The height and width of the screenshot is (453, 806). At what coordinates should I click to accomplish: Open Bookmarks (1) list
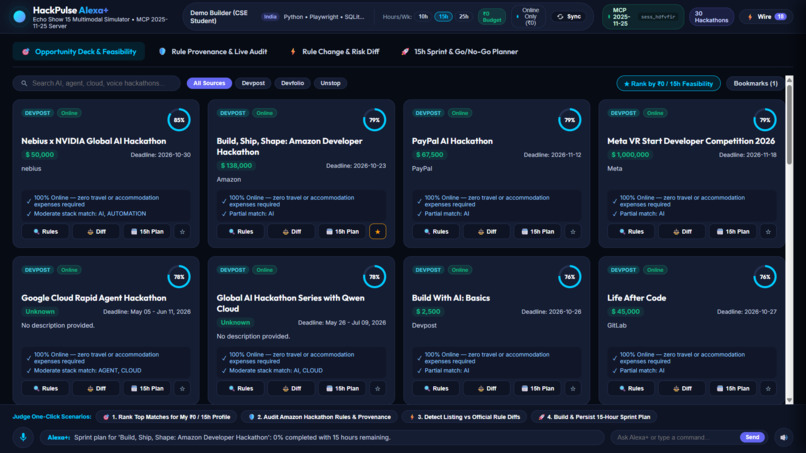tap(755, 83)
